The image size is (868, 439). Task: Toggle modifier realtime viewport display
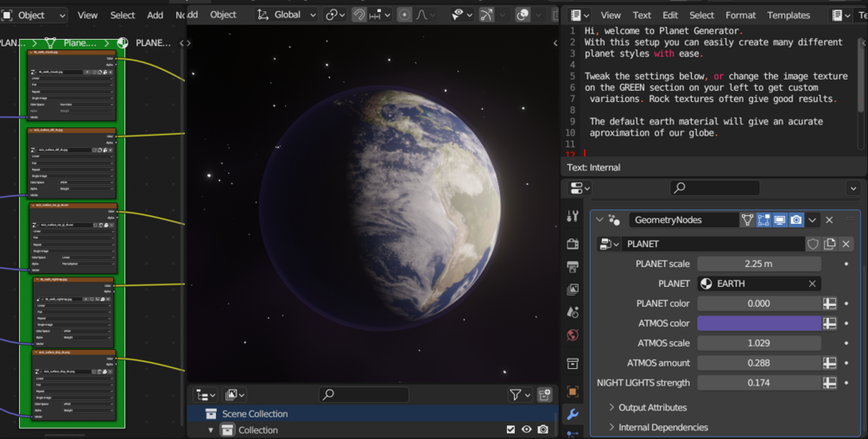[x=779, y=219]
